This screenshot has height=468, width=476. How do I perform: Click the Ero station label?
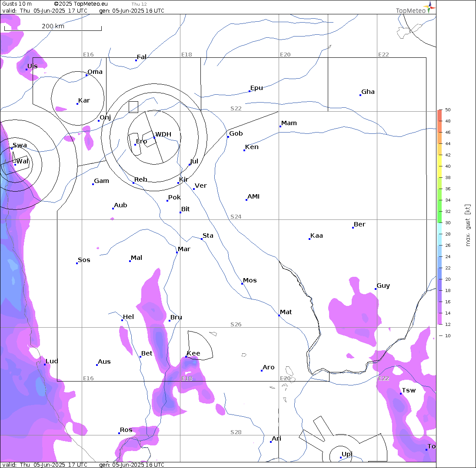click(141, 141)
